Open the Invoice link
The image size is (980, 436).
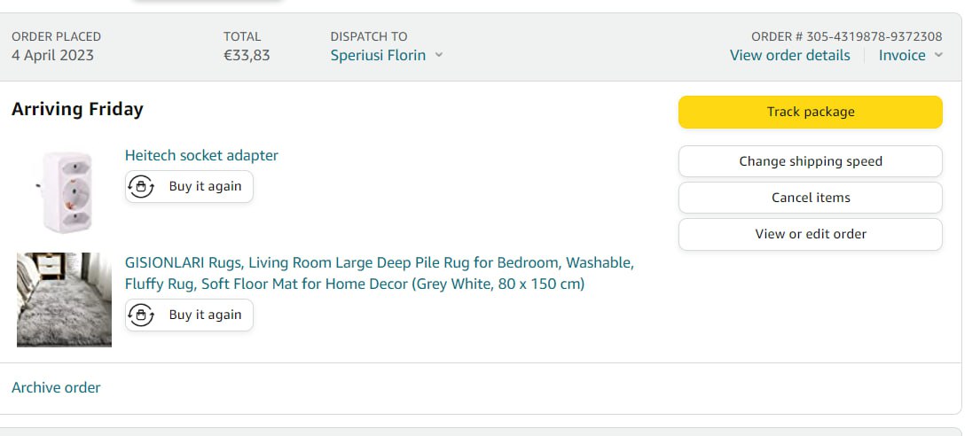click(x=902, y=55)
